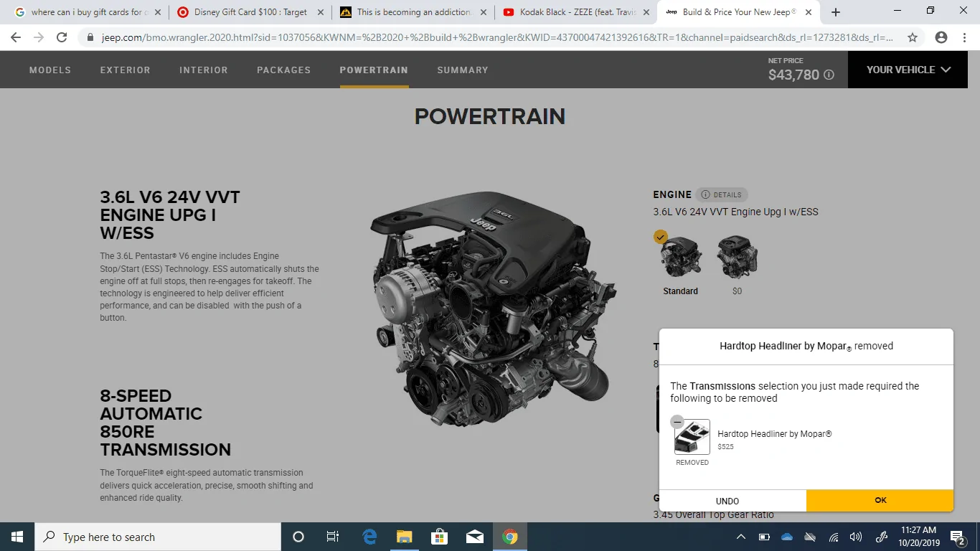The height and width of the screenshot is (551, 980).
Task: Go to the Exterior step
Action: [126, 70]
